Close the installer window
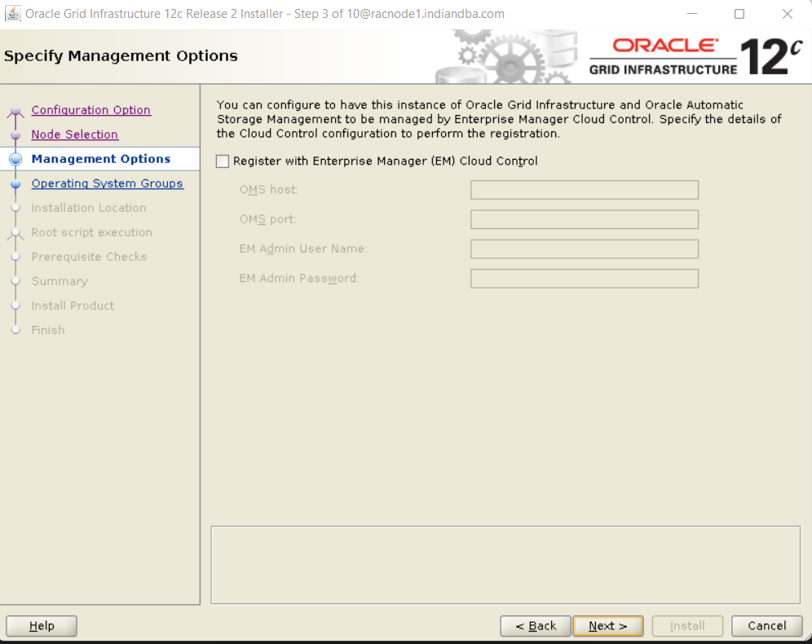This screenshot has width=812, height=644. click(x=788, y=14)
